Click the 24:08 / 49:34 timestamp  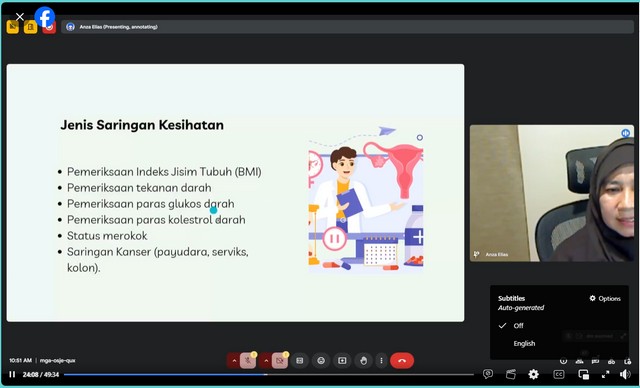(x=41, y=375)
